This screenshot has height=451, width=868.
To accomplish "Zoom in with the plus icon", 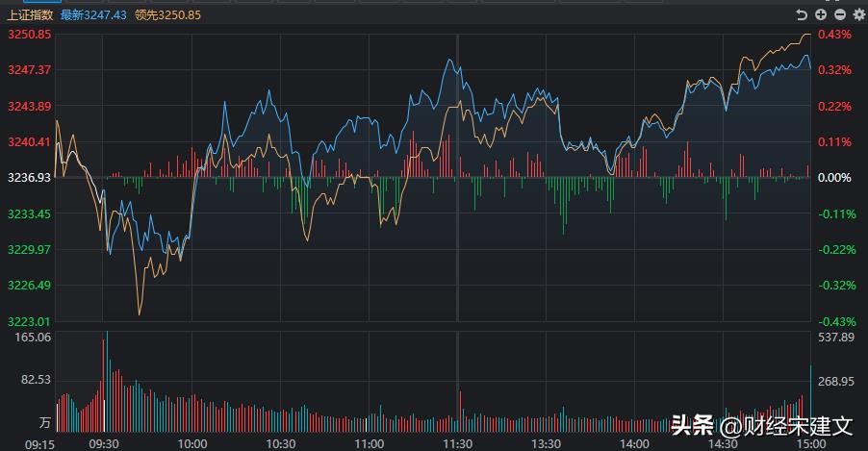I will point(821,14).
